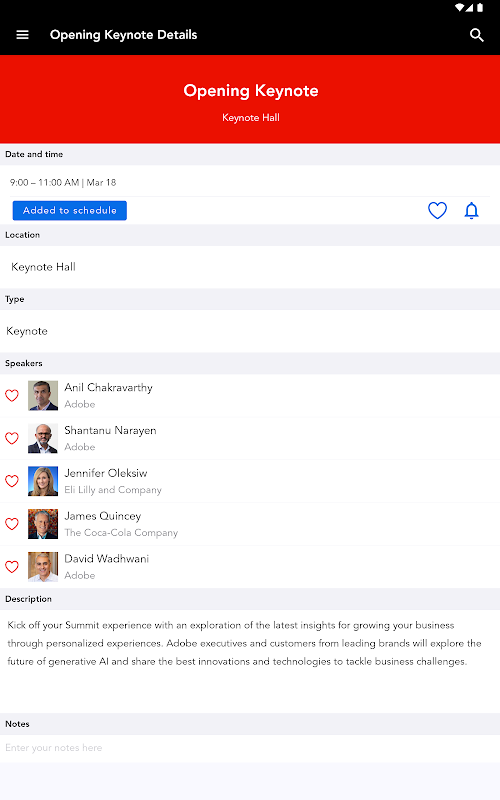Tap the Opening Keynote red header
Image resolution: width=500 pixels, height=800 pixels.
(x=250, y=99)
